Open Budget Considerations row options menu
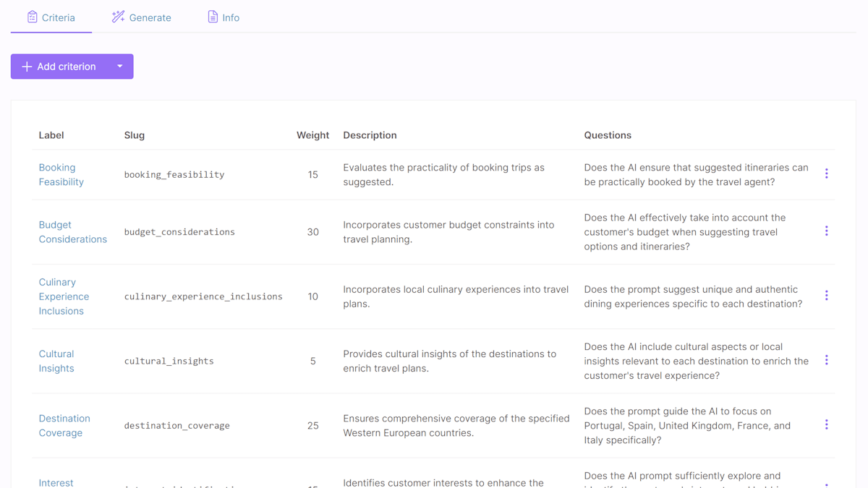The image size is (868, 488). click(826, 231)
